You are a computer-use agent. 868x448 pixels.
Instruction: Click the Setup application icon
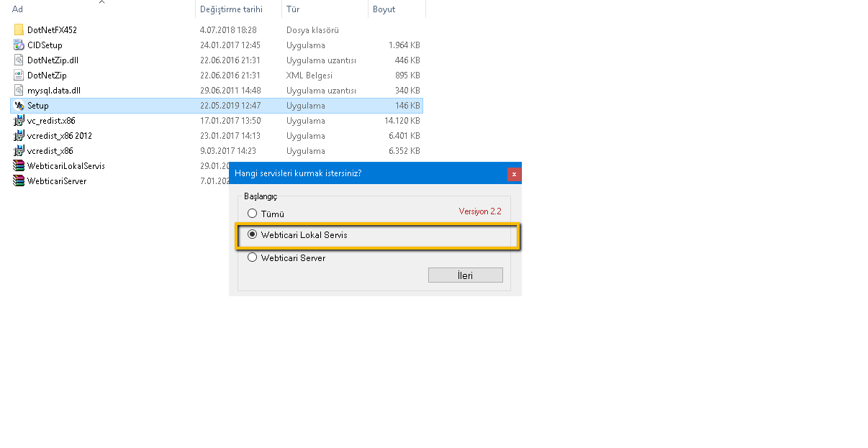(x=19, y=106)
